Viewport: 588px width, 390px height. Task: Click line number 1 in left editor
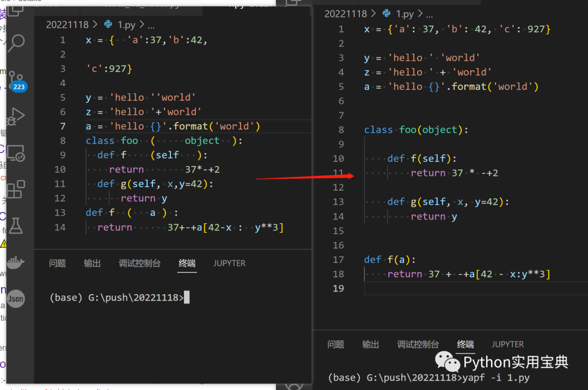coord(63,40)
